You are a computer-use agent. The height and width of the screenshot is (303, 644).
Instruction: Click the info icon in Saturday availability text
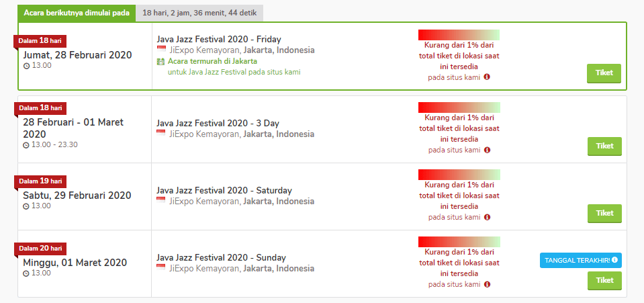point(487,217)
